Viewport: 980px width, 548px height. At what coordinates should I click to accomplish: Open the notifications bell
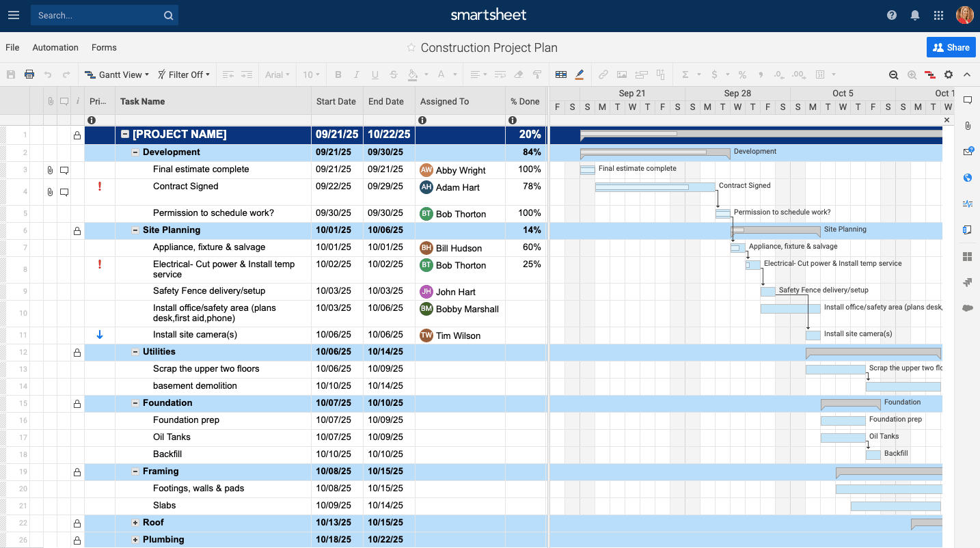pos(915,15)
